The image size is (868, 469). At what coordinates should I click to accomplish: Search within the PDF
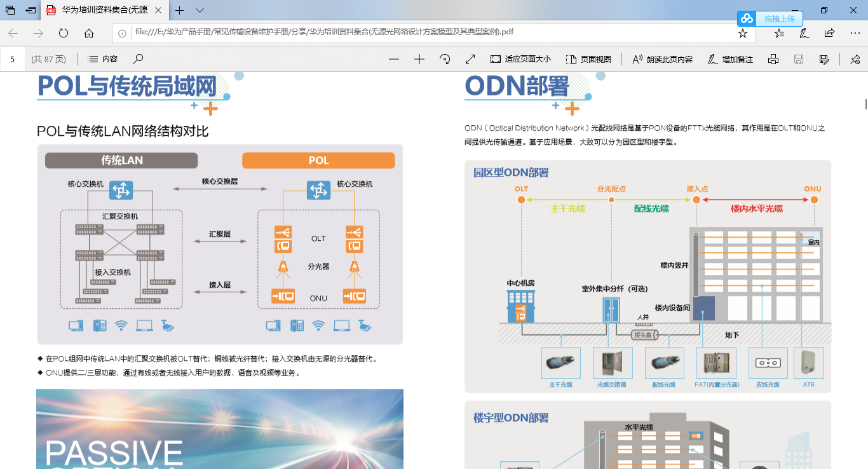tap(138, 59)
